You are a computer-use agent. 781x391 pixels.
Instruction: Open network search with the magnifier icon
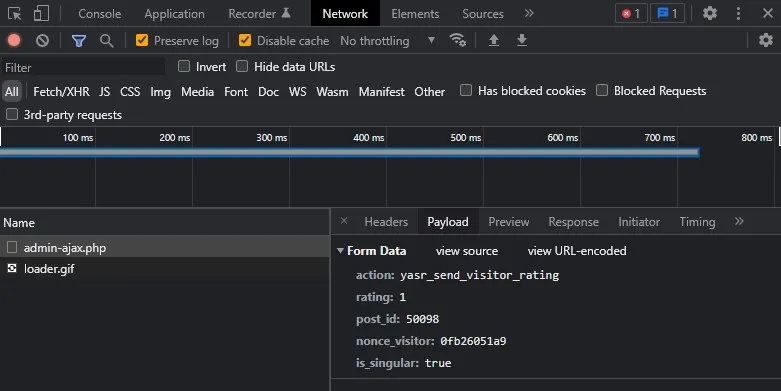click(107, 40)
